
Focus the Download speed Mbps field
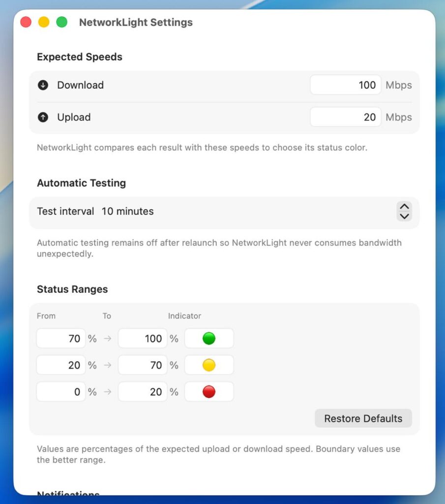346,85
